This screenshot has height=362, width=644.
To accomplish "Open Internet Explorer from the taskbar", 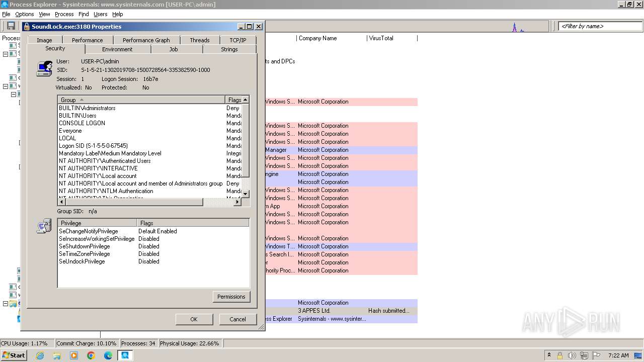I will point(40,355).
